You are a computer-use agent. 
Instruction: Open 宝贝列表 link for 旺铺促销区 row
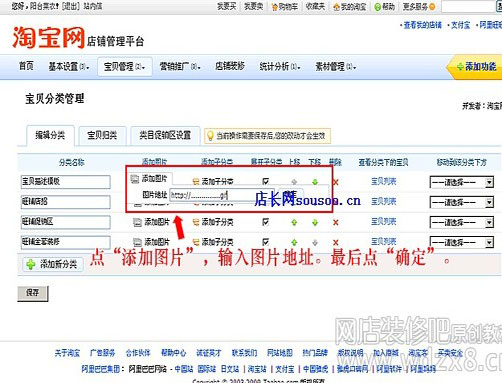[x=384, y=221]
